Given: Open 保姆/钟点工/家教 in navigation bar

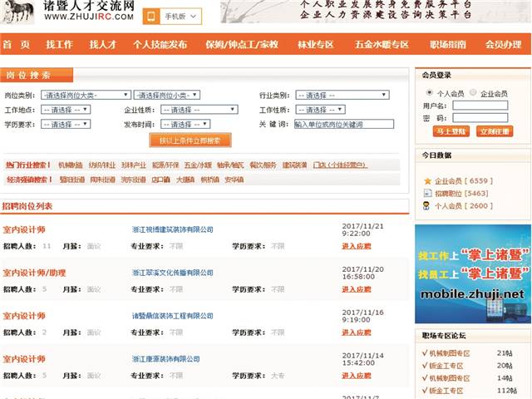Looking at the screenshot, I should 242,44.
